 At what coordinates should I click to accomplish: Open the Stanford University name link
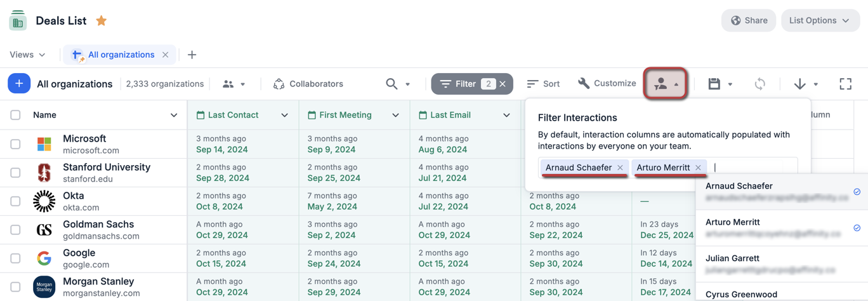(107, 167)
